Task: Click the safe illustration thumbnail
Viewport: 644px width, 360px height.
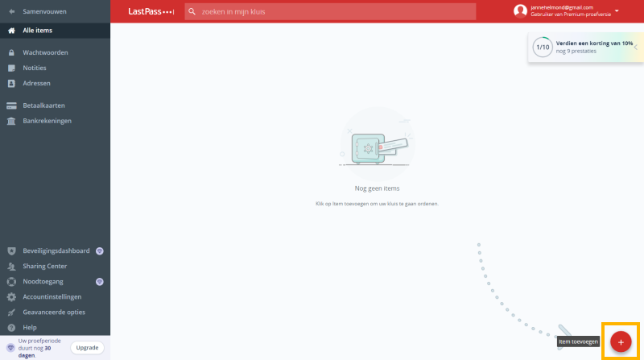Action: (377, 144)
